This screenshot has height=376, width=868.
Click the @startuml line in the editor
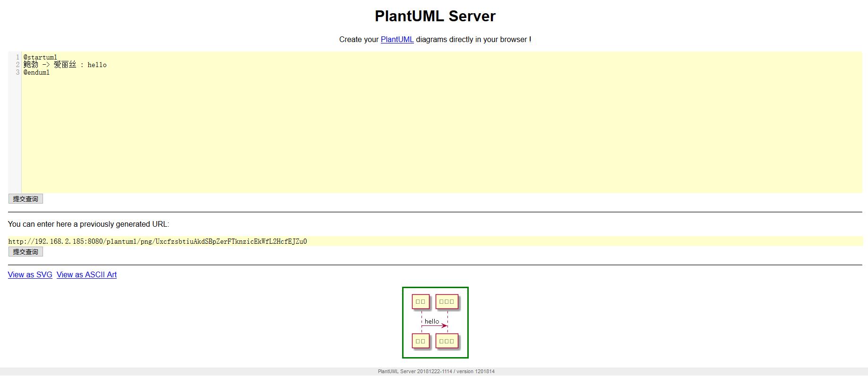[x=41, y=57]
